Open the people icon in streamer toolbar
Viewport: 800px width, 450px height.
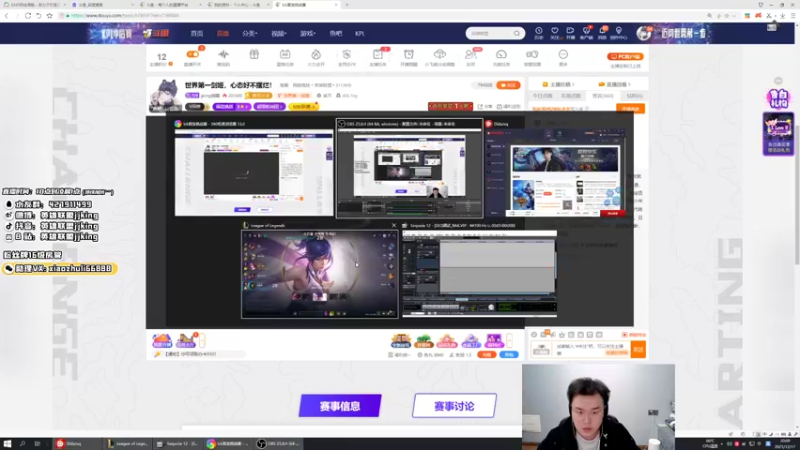(471, 57)
